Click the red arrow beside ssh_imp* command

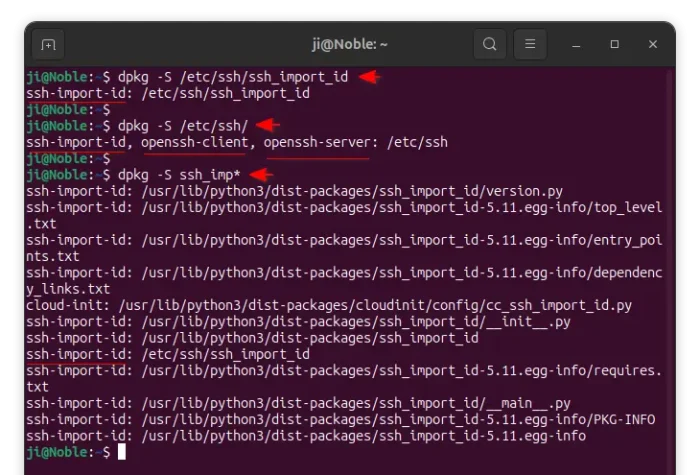(x=262, y=175)
